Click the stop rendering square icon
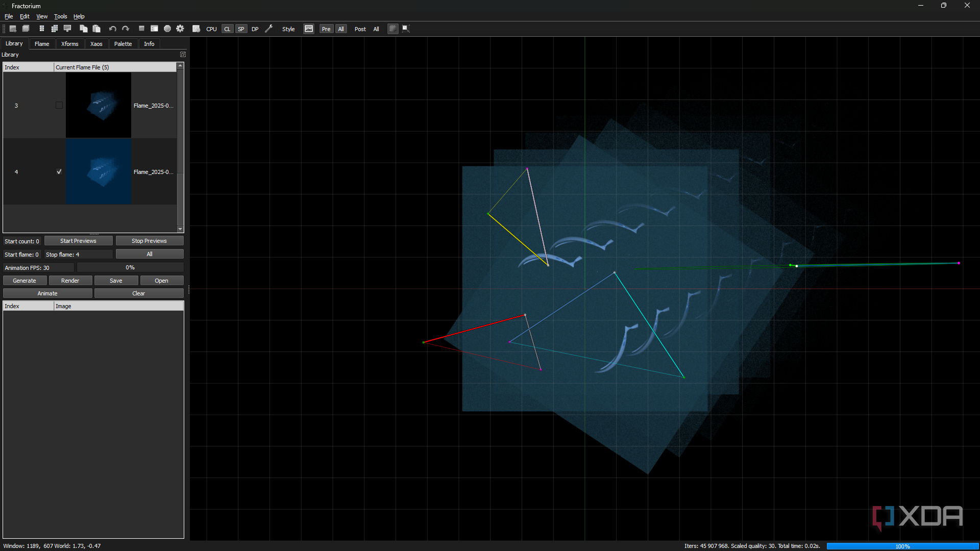Image resolution: width=980 pixels, height=551 pixels. coord(141,29)
